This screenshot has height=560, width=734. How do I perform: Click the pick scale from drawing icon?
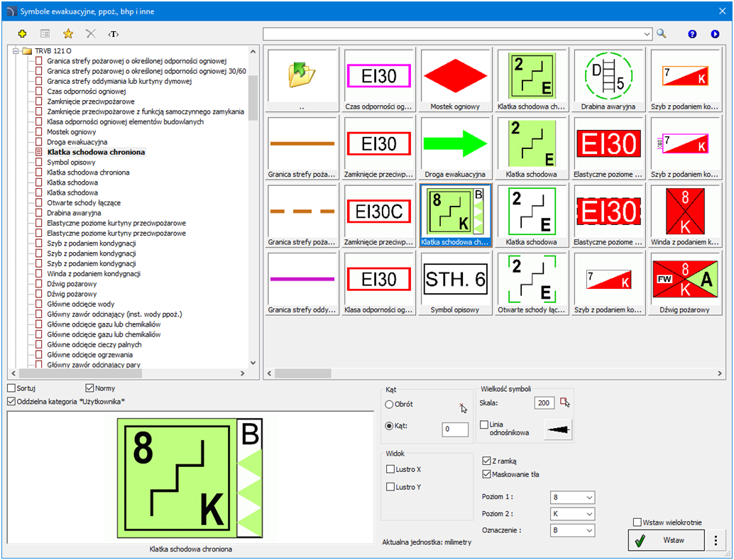[x=565, y=402]
